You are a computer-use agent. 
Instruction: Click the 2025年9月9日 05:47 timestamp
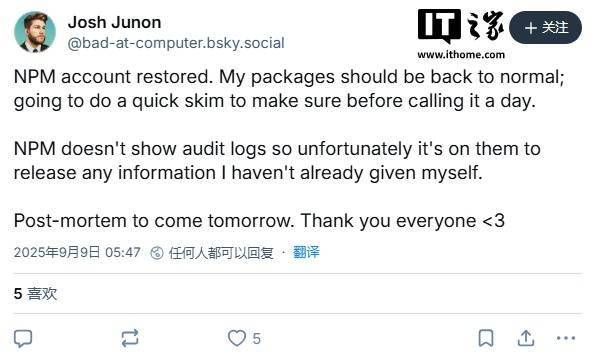point(77,252)
